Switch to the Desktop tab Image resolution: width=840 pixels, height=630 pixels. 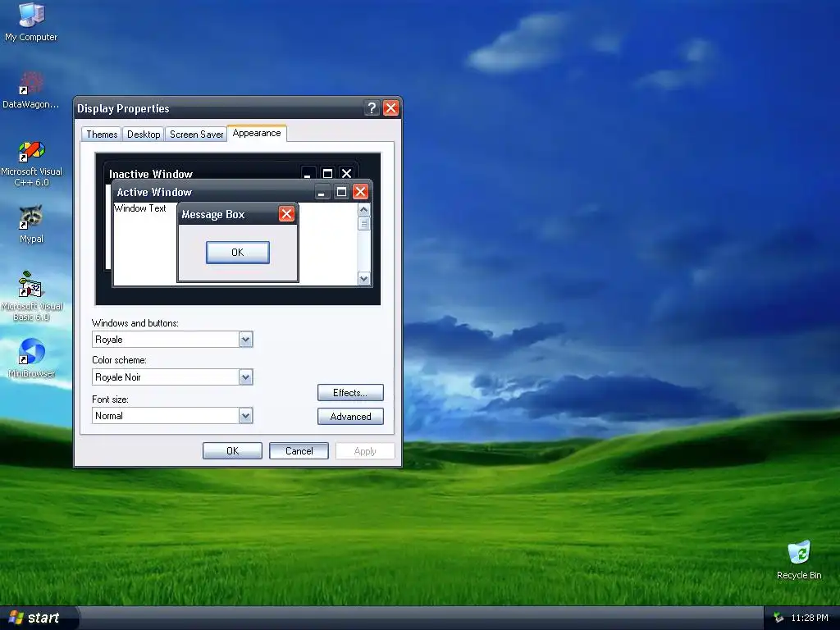[144, 135]
